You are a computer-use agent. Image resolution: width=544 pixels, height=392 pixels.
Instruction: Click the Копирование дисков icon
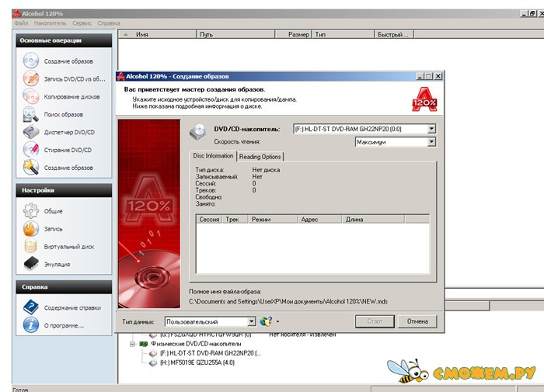[x=31, y=96]
